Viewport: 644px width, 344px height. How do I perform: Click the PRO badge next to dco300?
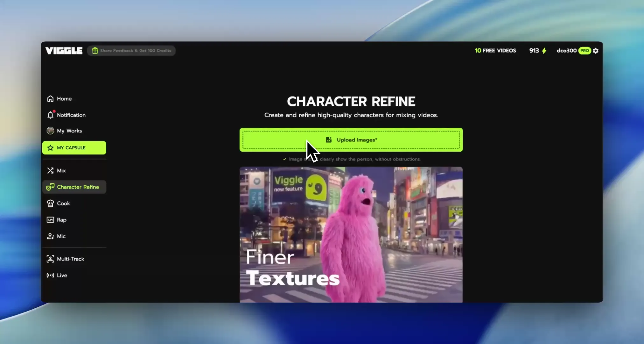584,51
